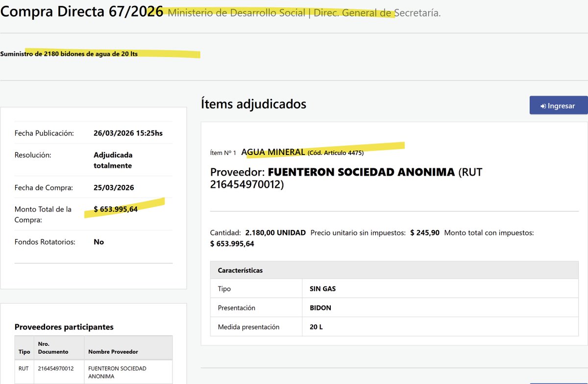Select item total $ 653.995,64 below Cantidad
The height and width of the screenshot is (384, 588).
pos(232,243)
